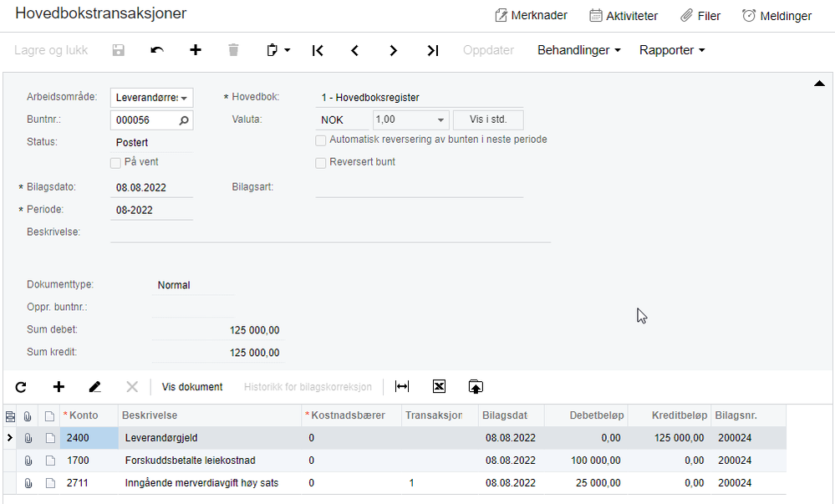835x504 pixels.
Task: Open Rapporter menu
Action: (671, 50)
